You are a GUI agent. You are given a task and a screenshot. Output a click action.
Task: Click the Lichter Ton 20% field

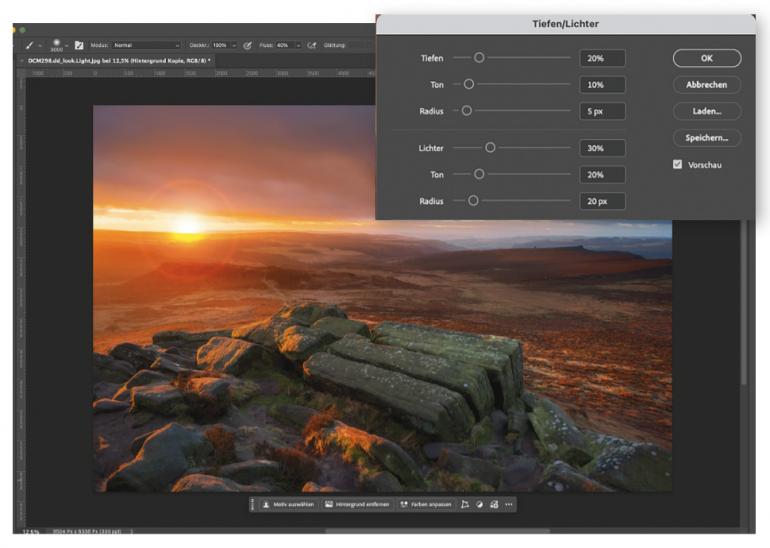click(x=603, y=174)
